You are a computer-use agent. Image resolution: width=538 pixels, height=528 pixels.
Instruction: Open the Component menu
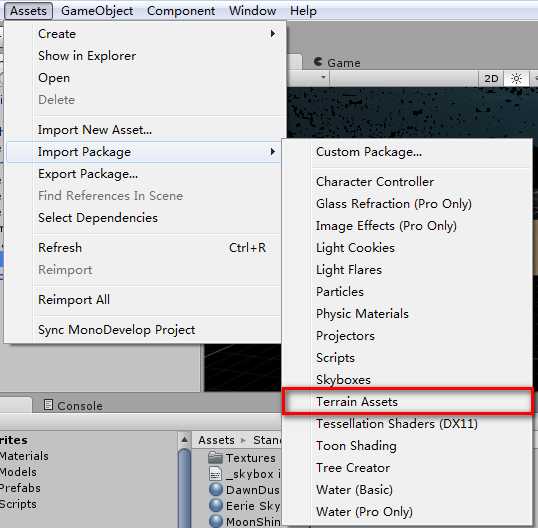pos(181,11)
